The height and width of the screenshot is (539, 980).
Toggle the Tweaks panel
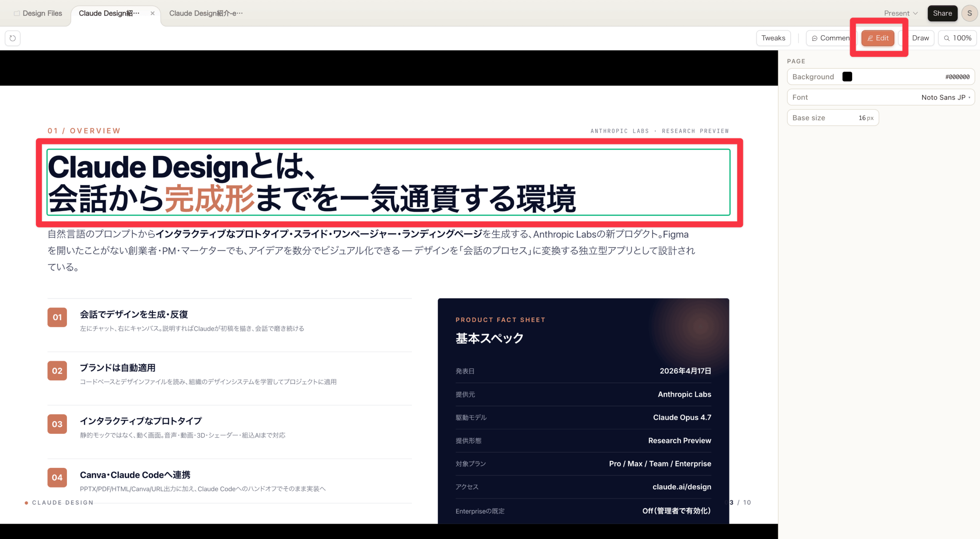click(x=773, y=38)
